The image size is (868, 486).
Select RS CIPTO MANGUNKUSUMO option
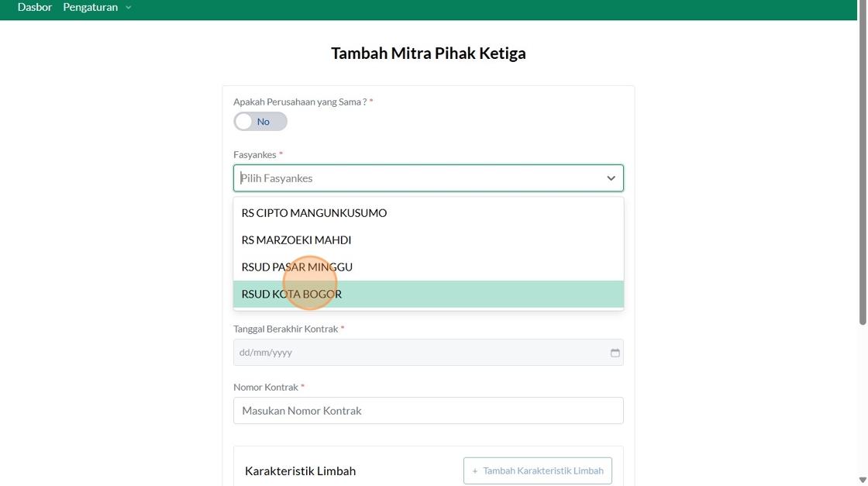coord(314,213)
